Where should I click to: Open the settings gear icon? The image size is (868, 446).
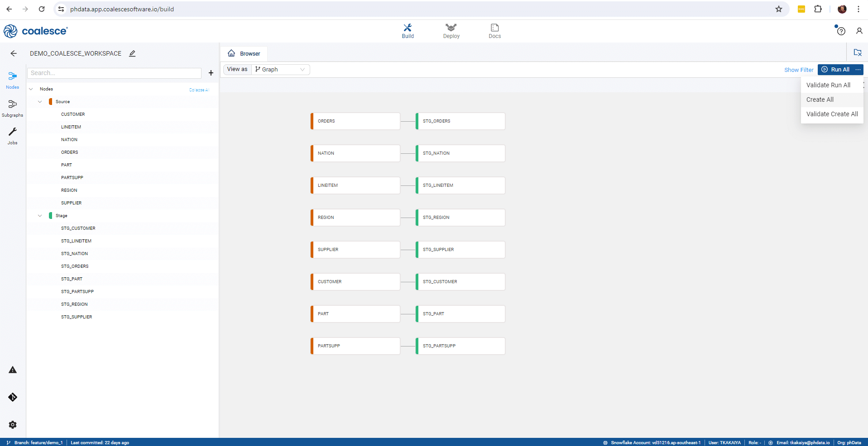click(x=13, y=425)
